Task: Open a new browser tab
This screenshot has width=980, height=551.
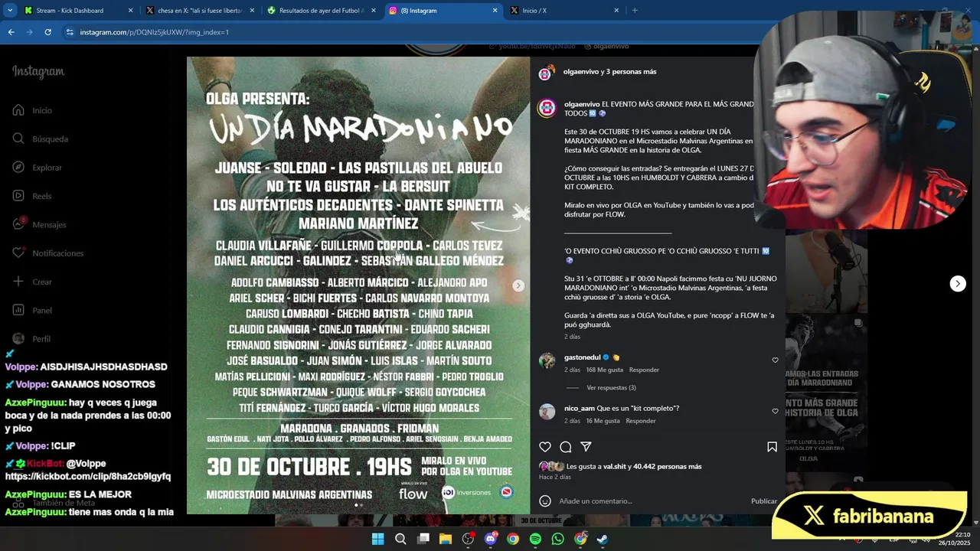Action: pyautogui.click(x=635, y=11)
